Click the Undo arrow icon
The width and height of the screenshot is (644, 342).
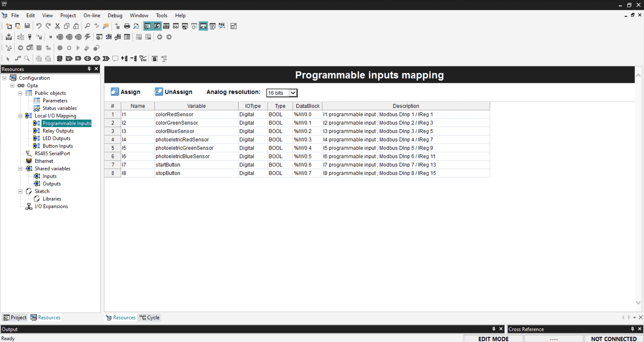(39, 26)
